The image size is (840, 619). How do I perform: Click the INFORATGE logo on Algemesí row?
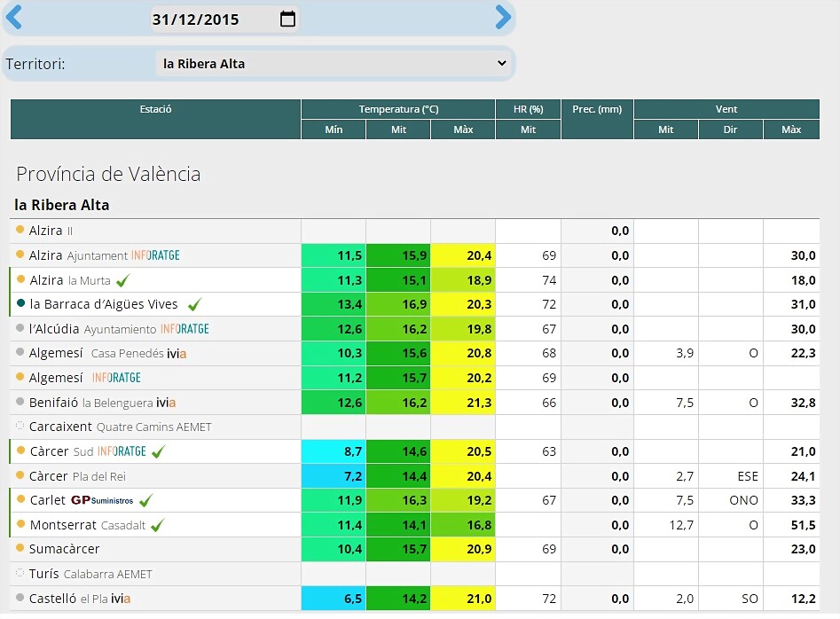[x=116, y=378]
